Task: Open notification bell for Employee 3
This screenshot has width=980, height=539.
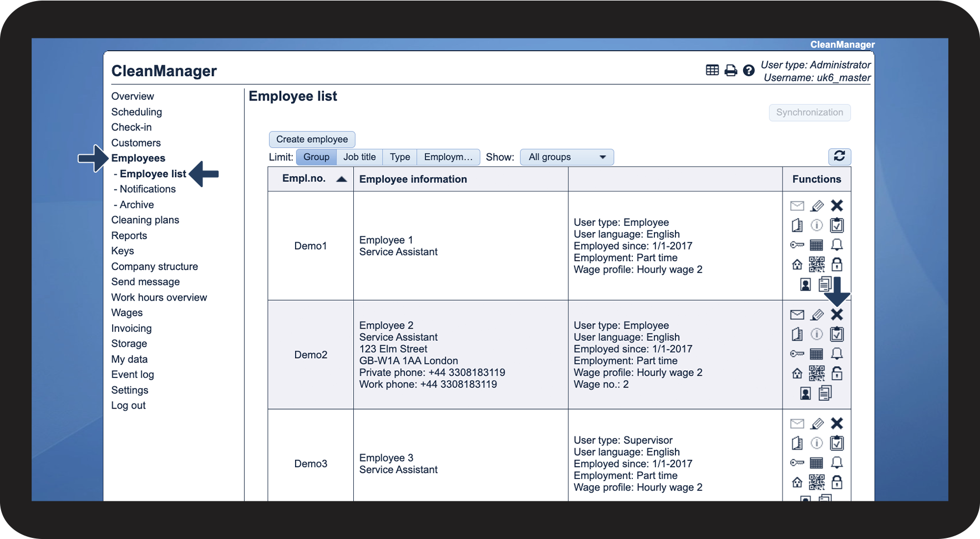Action: pos(836,462)
